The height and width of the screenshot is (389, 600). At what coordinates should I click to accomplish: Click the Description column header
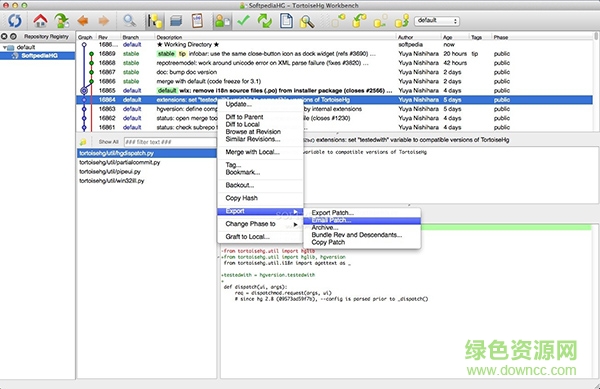(276, 37)
